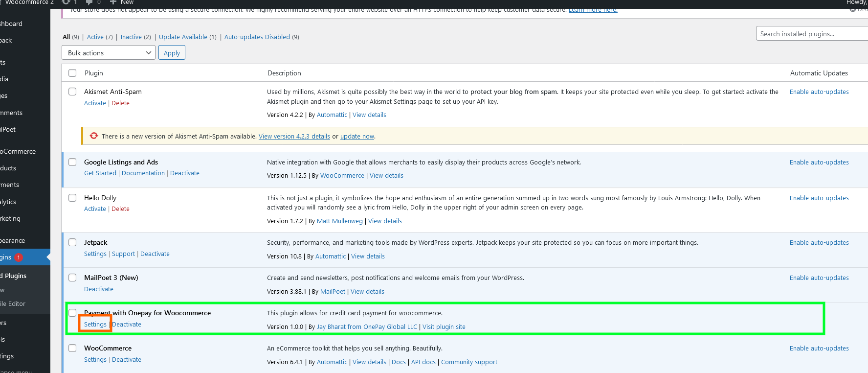Open WooCommerce plugin Settings link
Viewport: 868px width, 373px height.
[95, 360]
